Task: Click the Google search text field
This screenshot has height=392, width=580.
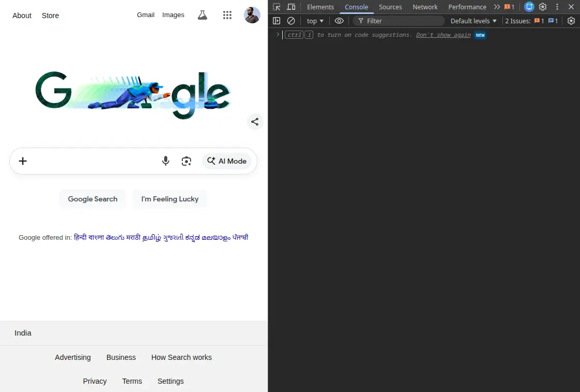Action: pyautogui.click(x=94, y=161)
